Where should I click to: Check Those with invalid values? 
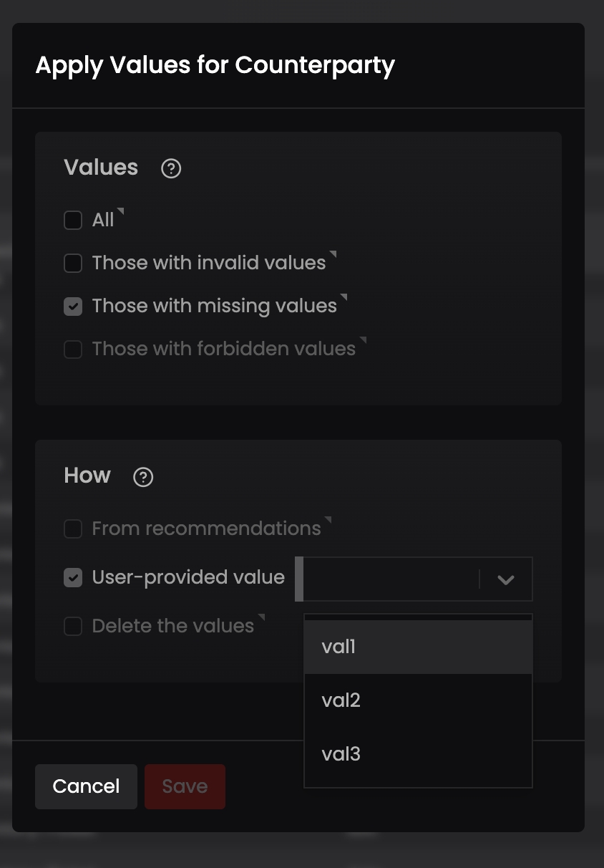pyautogui.click(x=73, y=263)
